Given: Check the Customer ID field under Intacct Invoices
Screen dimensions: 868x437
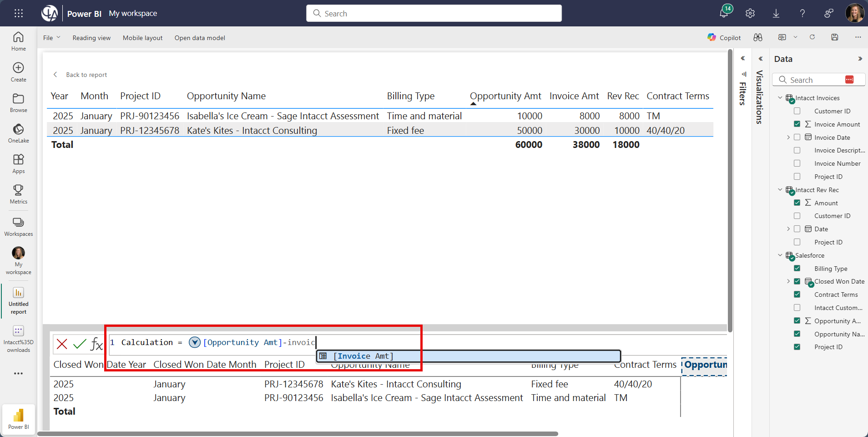Looking at the screenshot, I should pyautogui.click(x=797, y=111).
